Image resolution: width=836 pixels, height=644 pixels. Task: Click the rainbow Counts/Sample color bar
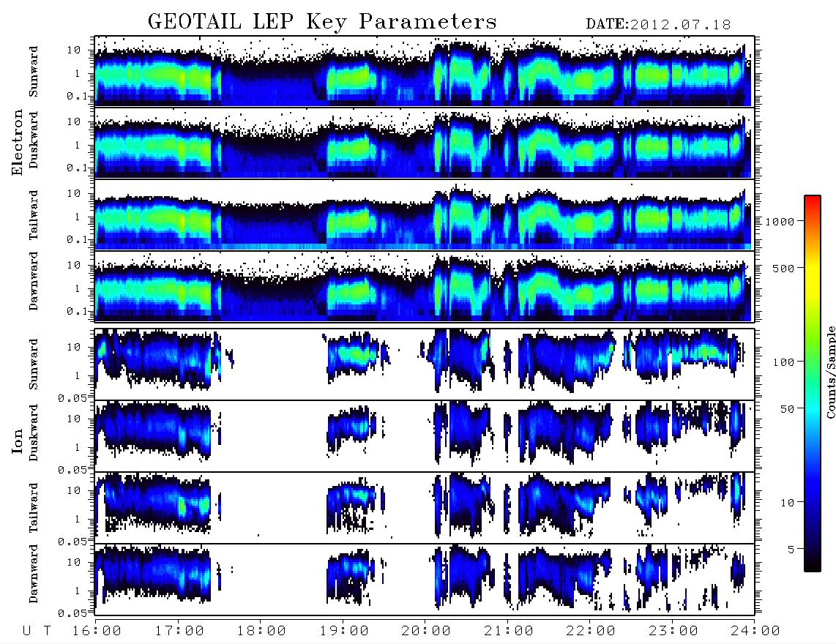813,383
